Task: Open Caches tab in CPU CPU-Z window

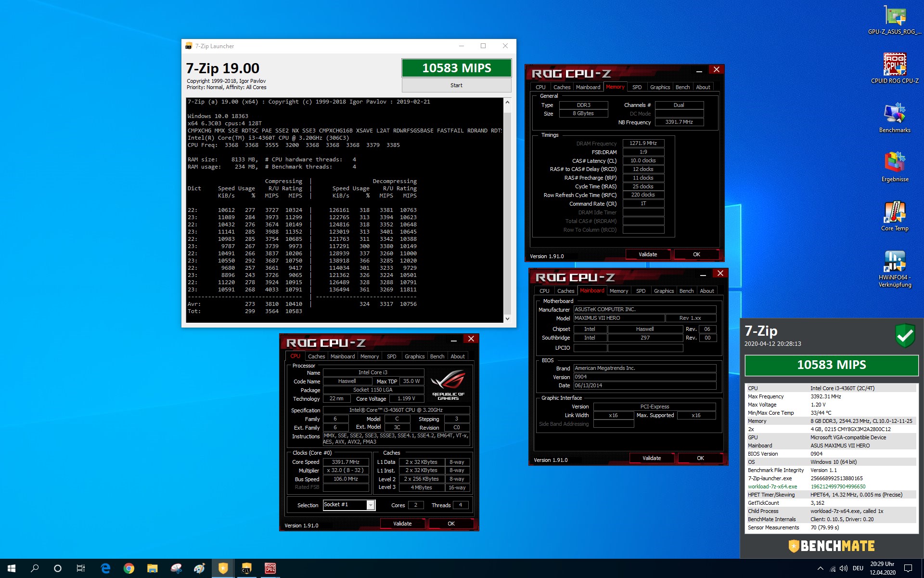Action: click(316, 356)
